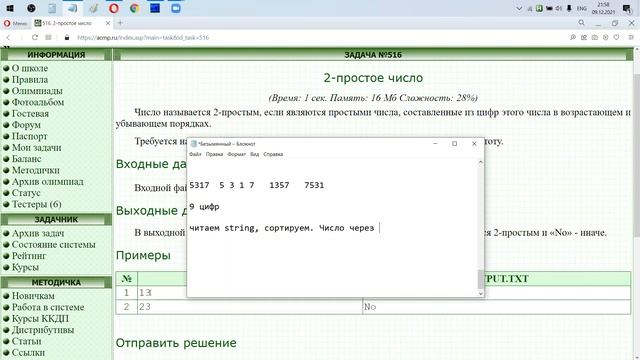The width and height of the screenshot is (640, 360).
Task: Open 'Курсы' link under Задачник
Action: click(25, 267)
